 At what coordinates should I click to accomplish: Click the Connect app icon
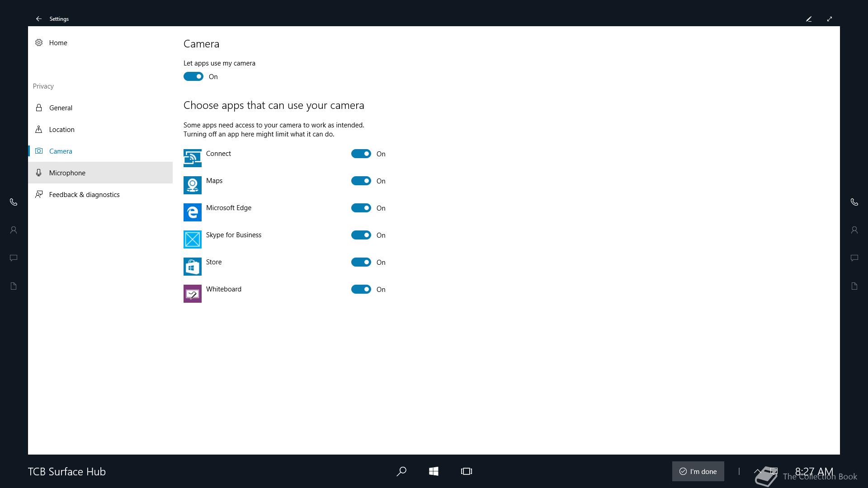point(193,158)
